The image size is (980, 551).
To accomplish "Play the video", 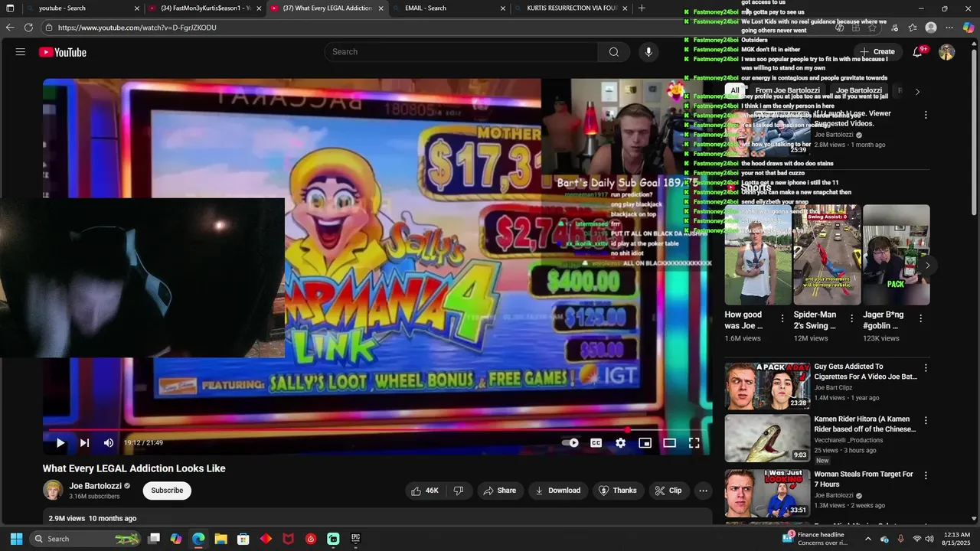I will pos(60,442).
